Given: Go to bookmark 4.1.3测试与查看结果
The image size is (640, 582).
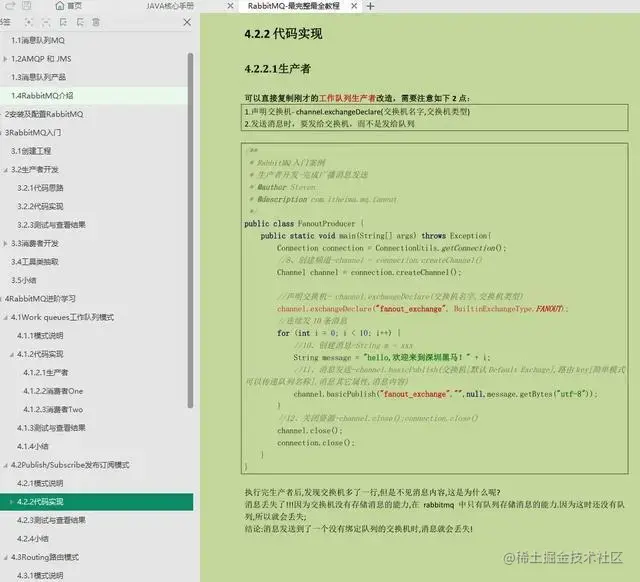Looking at the screenshot, I should (x=51, y=428).
